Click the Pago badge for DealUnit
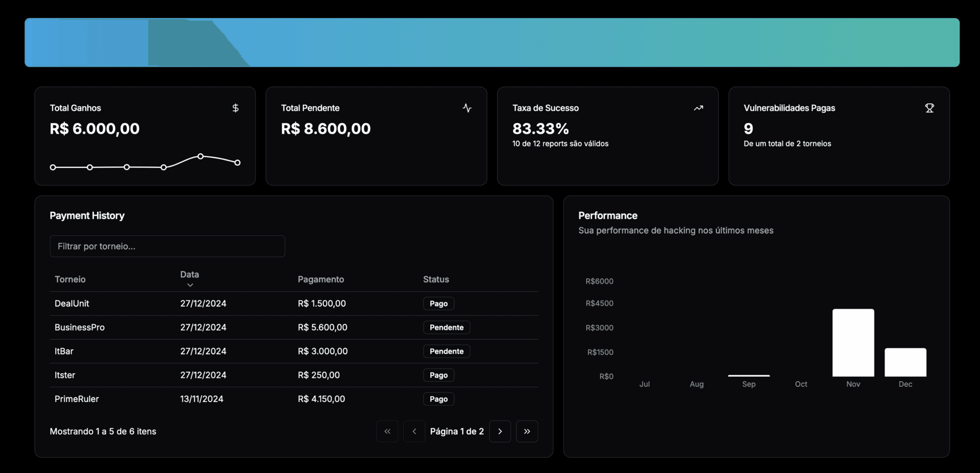The height and width of the screenshot is (473, 980). [438, 303]
